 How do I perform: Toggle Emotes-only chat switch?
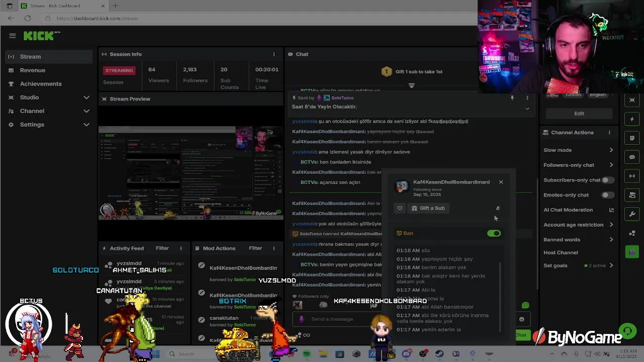[x=607, y=195]
